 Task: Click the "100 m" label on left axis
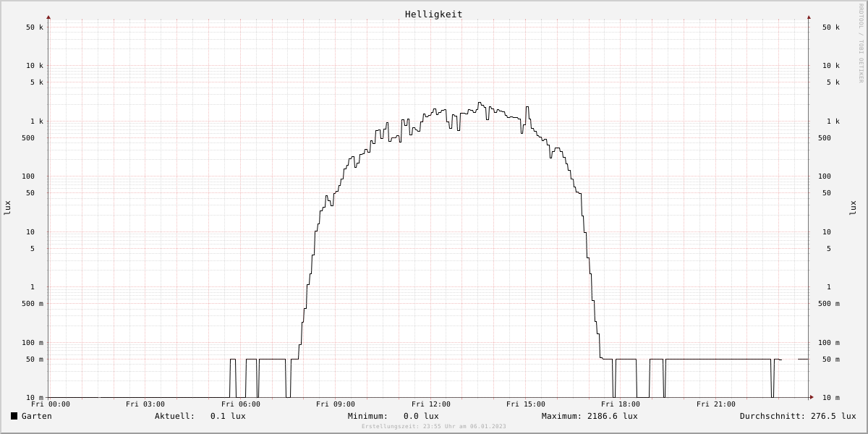coord(33,343)
